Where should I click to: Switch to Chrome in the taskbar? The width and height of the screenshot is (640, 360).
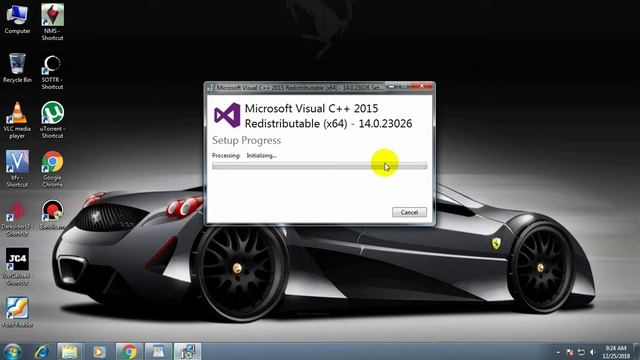point(129,351)
